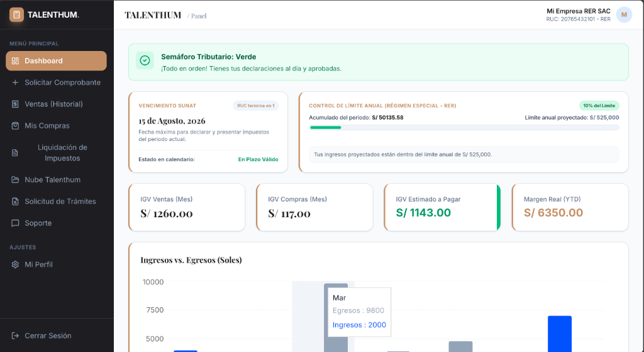
Task: Click the green check icon in Semáforo banner
Action: click(145, 60)
